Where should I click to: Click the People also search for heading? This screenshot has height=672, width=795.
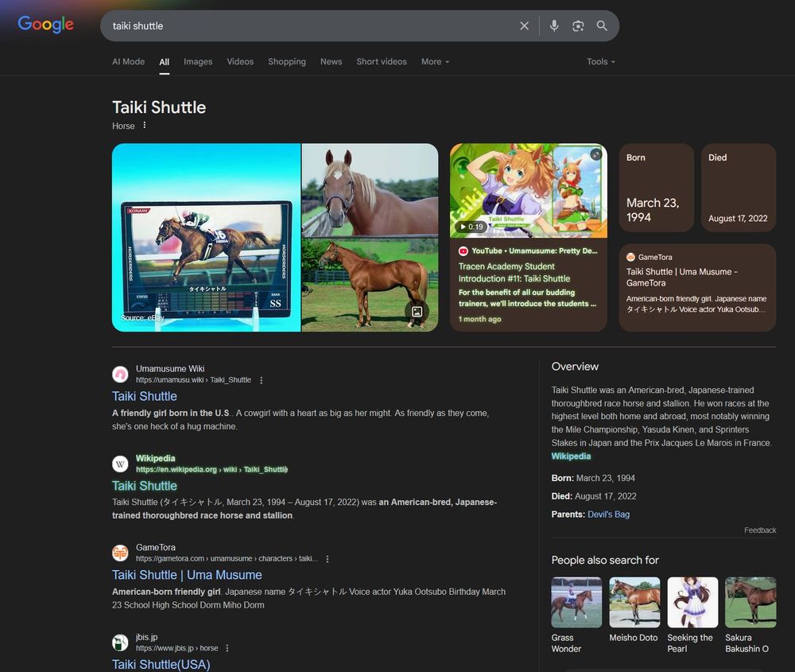coord(605,561)
